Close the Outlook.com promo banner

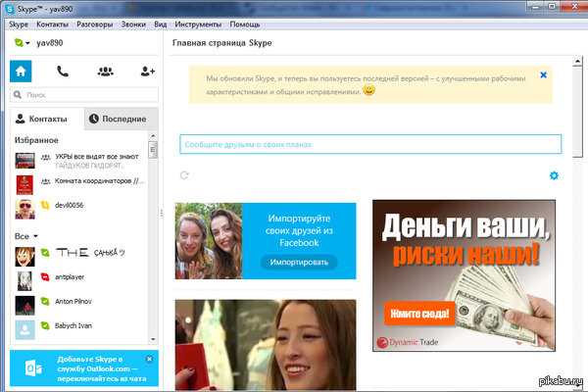coord(149,359)
